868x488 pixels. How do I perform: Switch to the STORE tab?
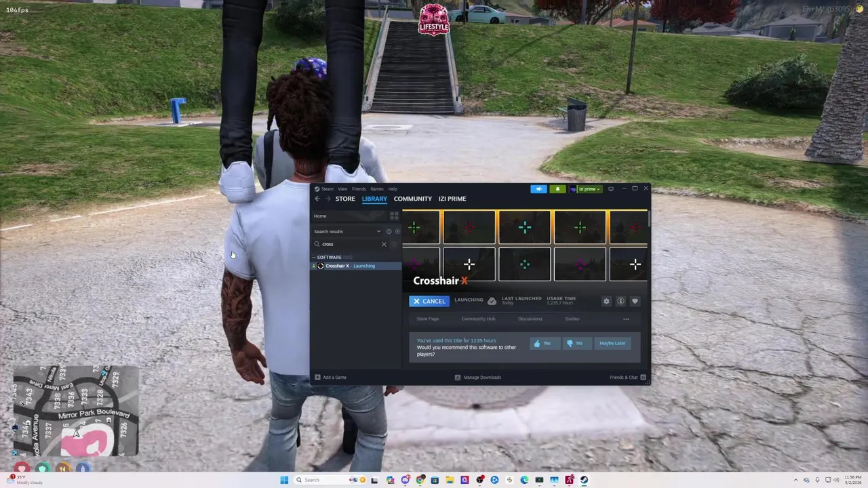[345, 199]
